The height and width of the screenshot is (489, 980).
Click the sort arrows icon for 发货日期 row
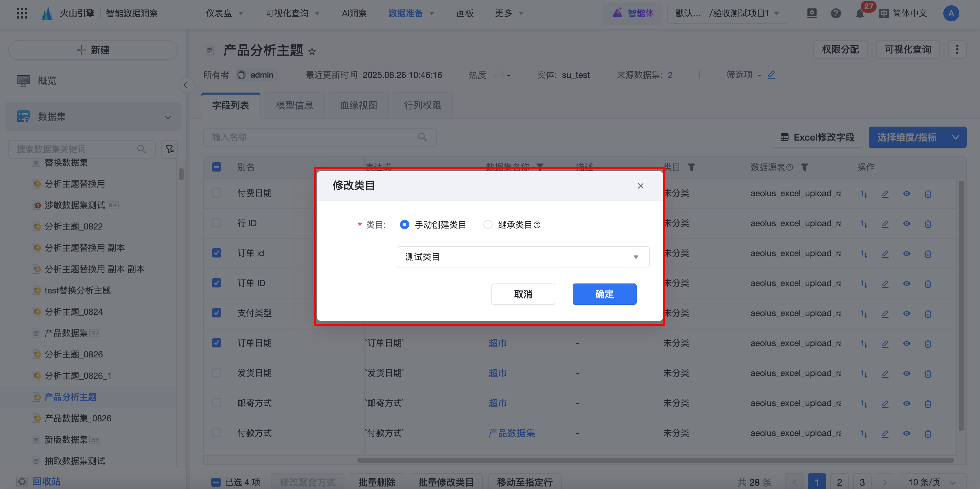[x=864, y=374]
